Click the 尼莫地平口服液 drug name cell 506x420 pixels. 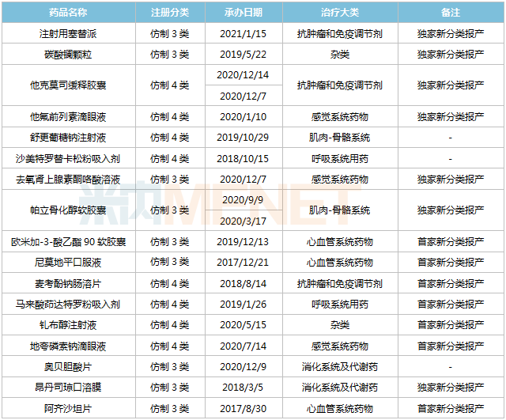tap(67, 262)
